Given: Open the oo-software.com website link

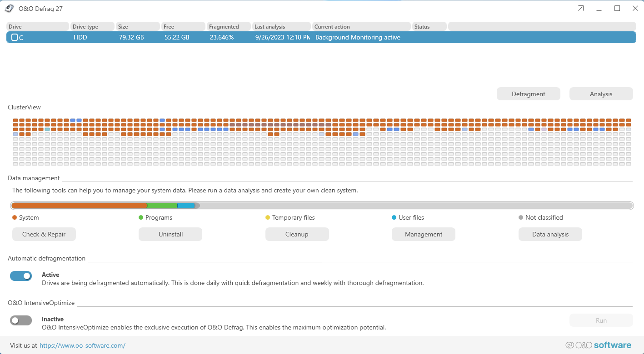Looking at the screenshot, I should click(x=82, y=345).
